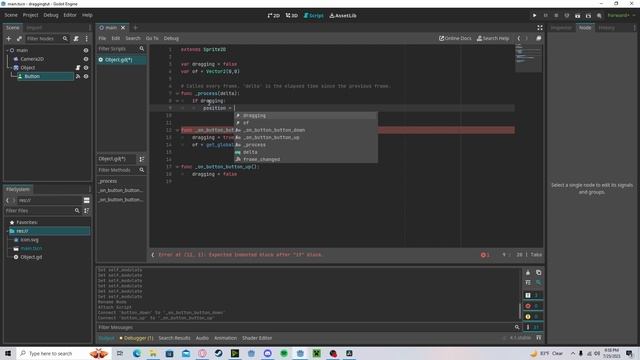Fold the _on_button_button_up function arrow
This screenshot has height=360, width=640.
(x=177, y=167)
